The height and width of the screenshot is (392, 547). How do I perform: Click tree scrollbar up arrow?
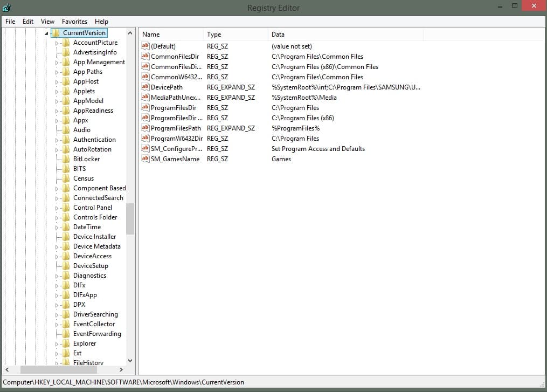point(130,33)
